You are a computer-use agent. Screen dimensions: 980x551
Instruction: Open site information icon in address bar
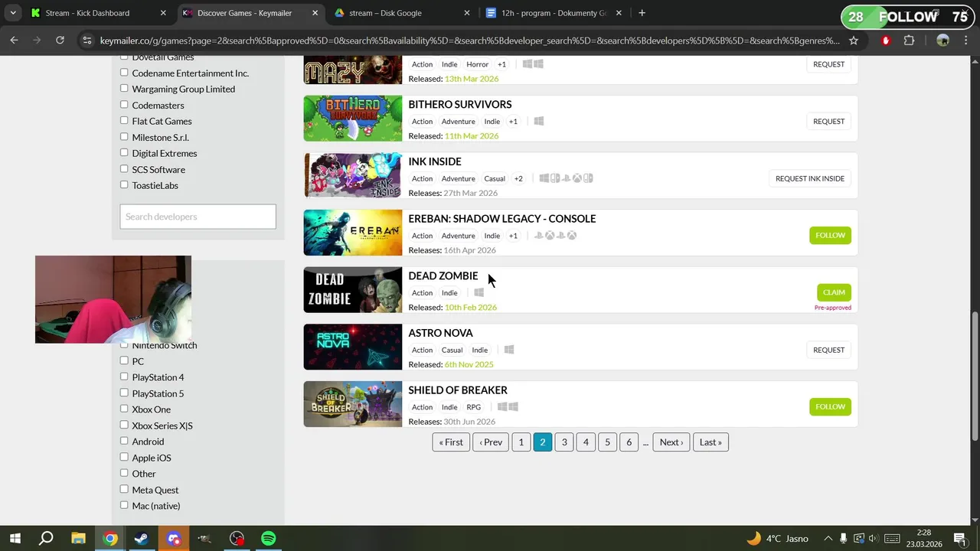coord(87,41)
